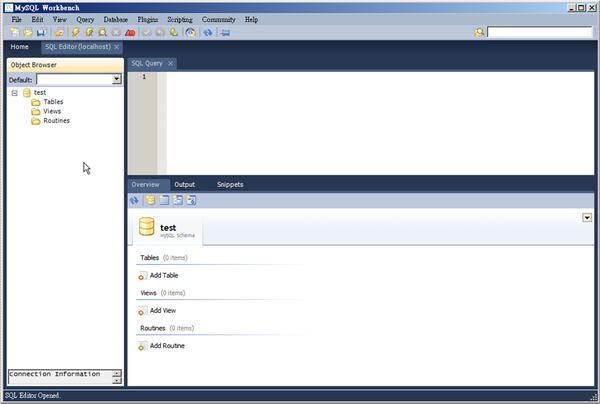This screenshot has height=404, width=600.
Task: Open the View menu
Action: [59, 20]
